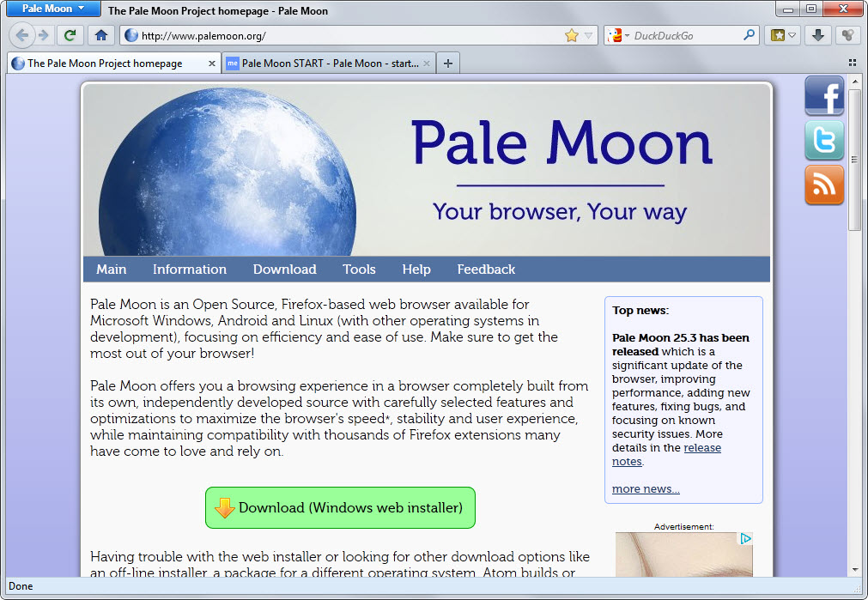The width and height of the screenshot is (868, 600).
Task: Close the Pale Moon START tab
Action: [426, 64]
